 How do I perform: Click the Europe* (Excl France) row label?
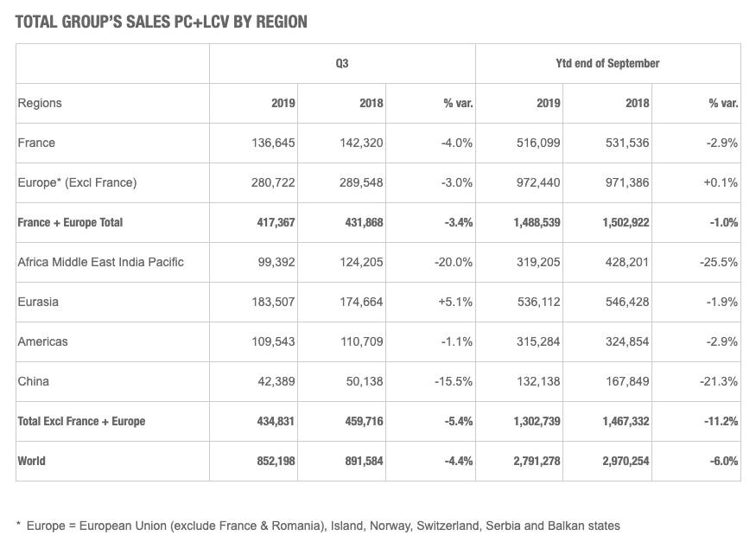click(x=77, y=182)
